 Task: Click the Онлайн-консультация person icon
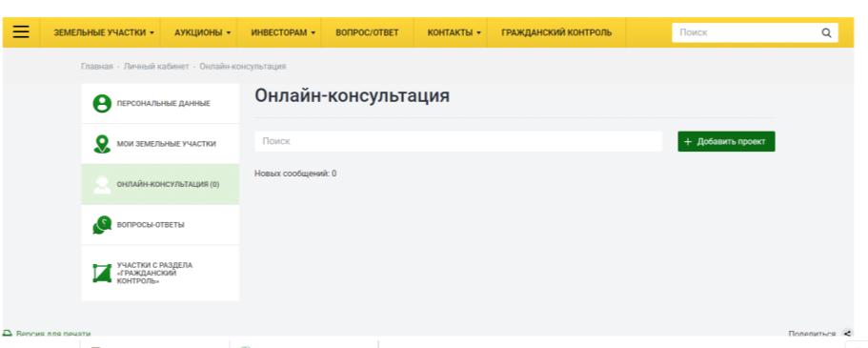pos(102,185)
